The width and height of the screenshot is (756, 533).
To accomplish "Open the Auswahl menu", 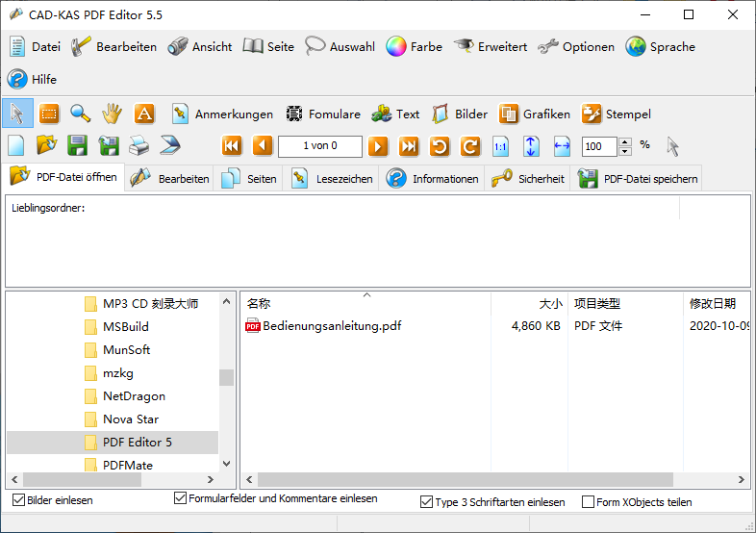I will pyautogui.click(x=340, y=47).
